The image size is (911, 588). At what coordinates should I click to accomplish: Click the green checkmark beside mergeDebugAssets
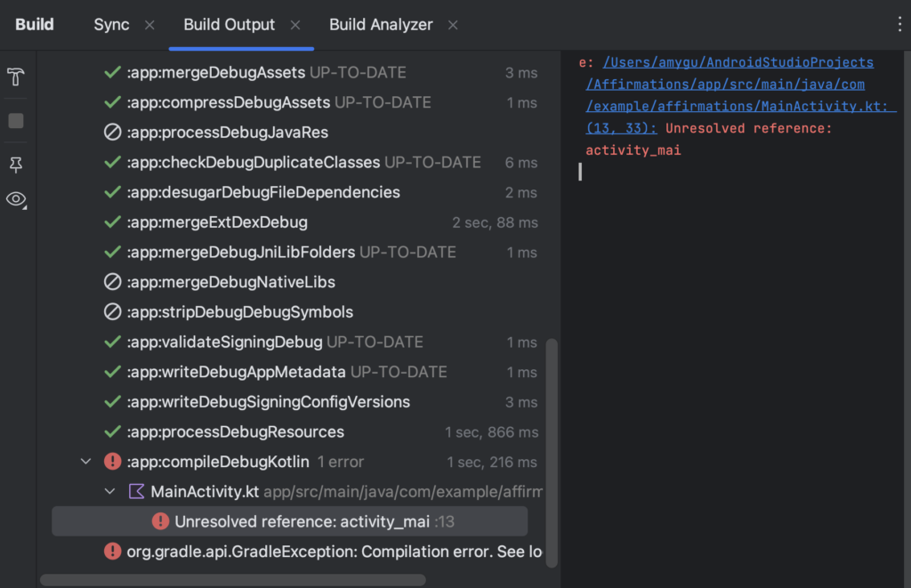tap(112, 73)
